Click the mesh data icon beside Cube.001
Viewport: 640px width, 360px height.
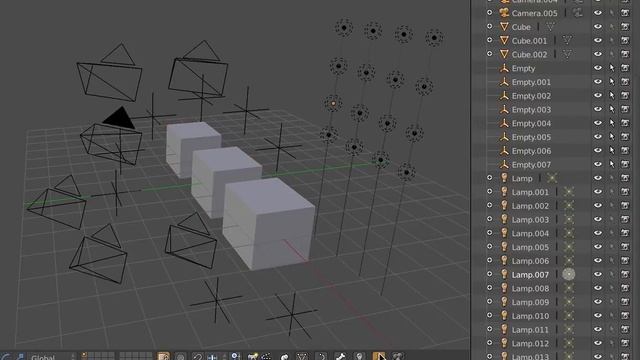[567, 40]
